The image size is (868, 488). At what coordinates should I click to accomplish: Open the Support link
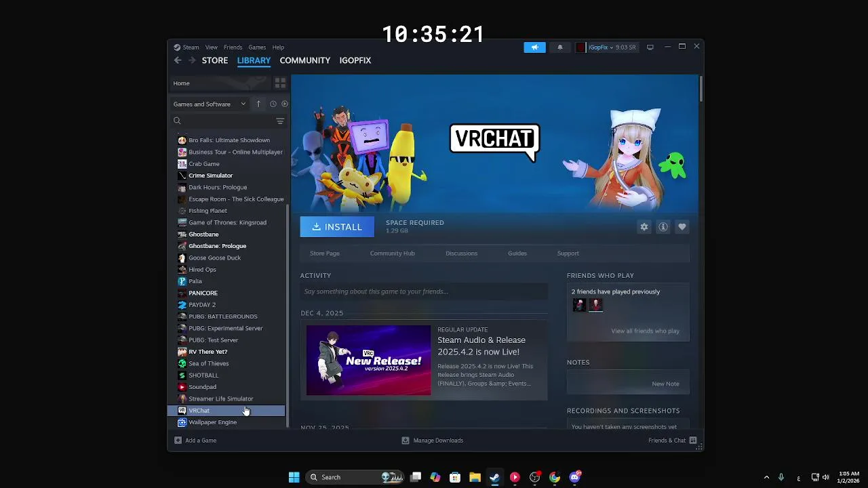tap(568, 253)
